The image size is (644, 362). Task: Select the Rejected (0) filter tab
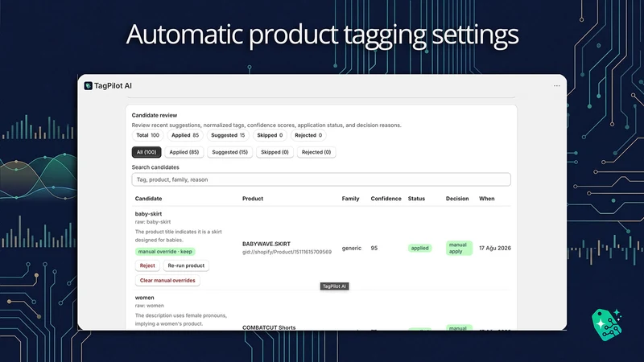tap(316, 152)
